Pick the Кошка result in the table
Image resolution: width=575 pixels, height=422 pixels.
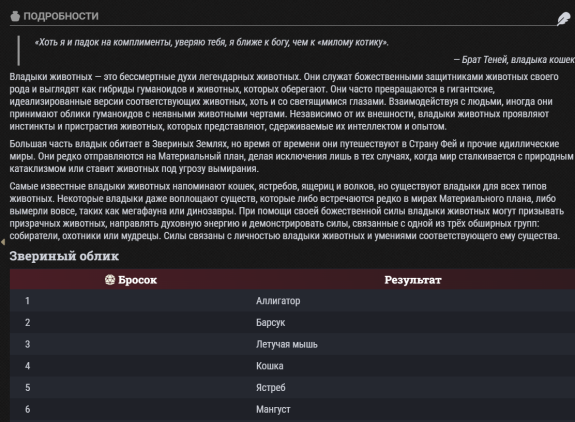point(270,366)
